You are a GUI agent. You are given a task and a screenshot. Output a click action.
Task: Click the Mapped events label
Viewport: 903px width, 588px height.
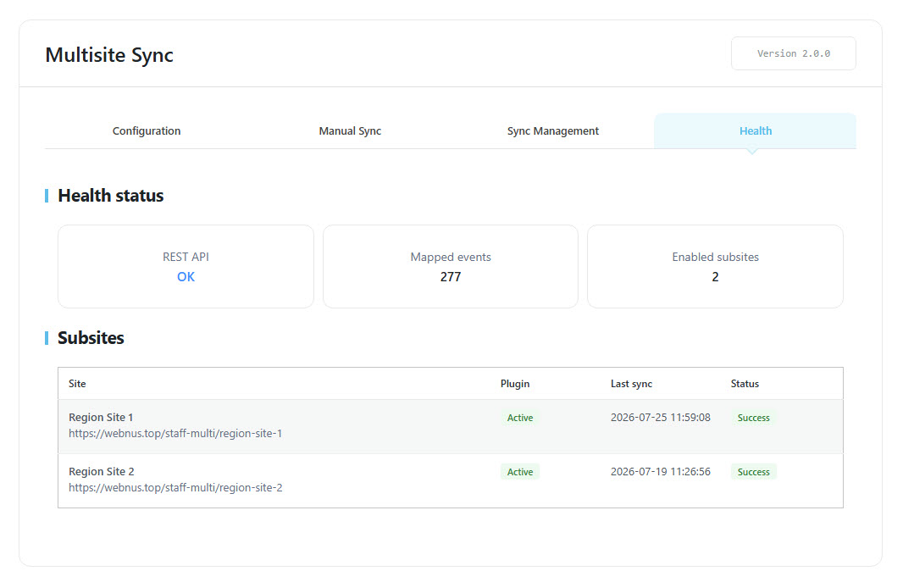point(451,257)
